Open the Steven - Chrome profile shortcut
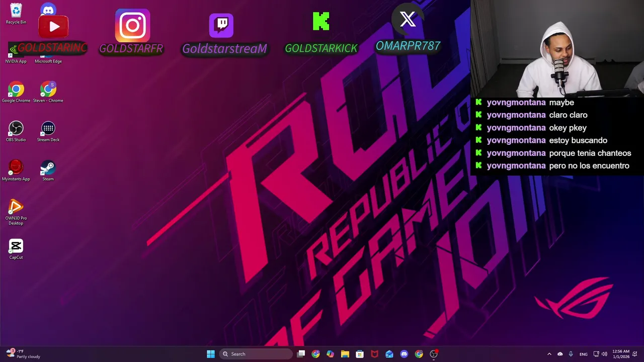The image size is (644, 362). [x=48, y=92]
